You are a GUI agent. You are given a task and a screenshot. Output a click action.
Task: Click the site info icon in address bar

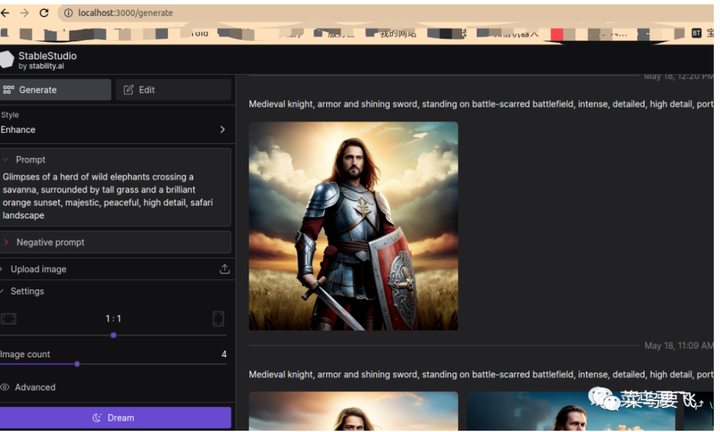pos(68,13)
